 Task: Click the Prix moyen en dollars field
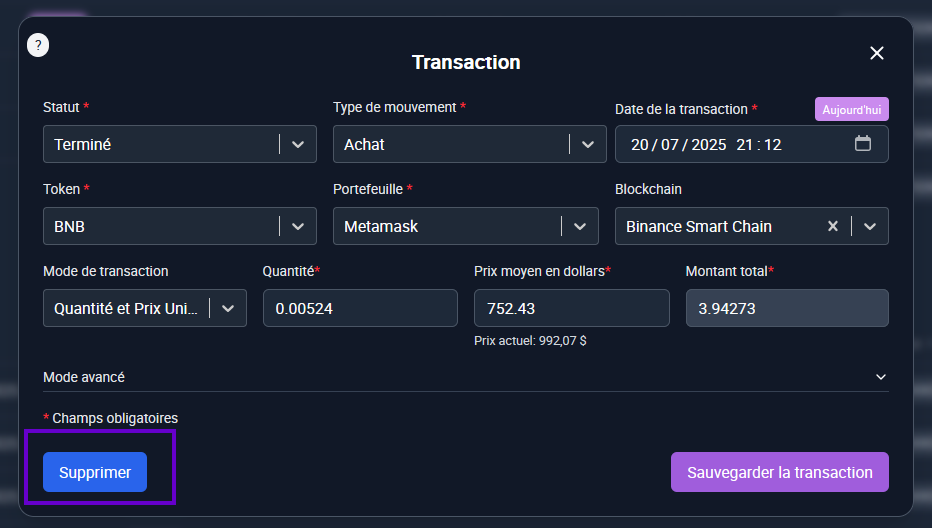(571, 308)
